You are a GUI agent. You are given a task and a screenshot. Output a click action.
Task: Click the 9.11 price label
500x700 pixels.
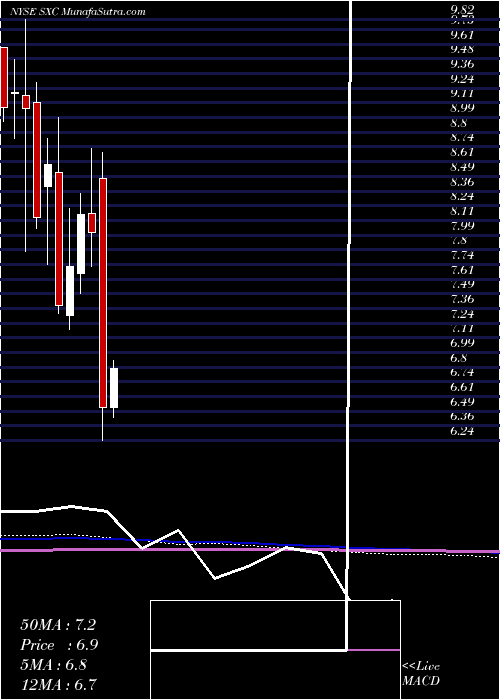pyautogui.click(x=462, y=93)
